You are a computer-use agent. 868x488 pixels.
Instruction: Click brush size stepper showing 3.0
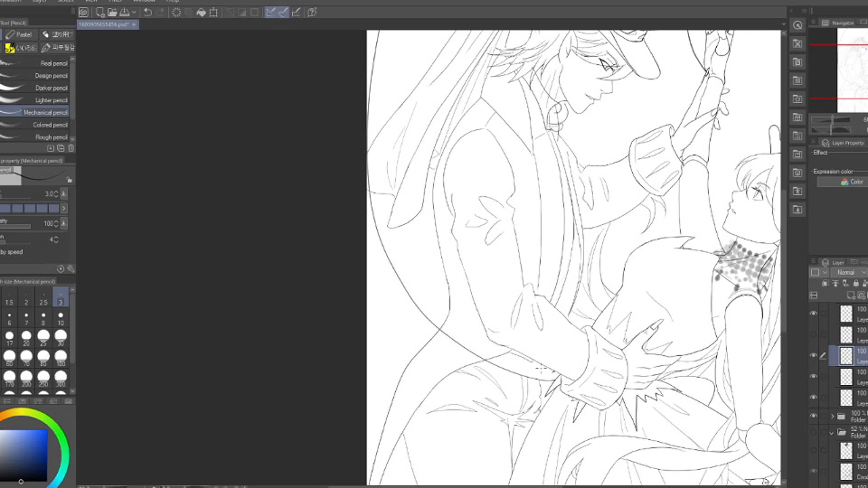[56, 194]
